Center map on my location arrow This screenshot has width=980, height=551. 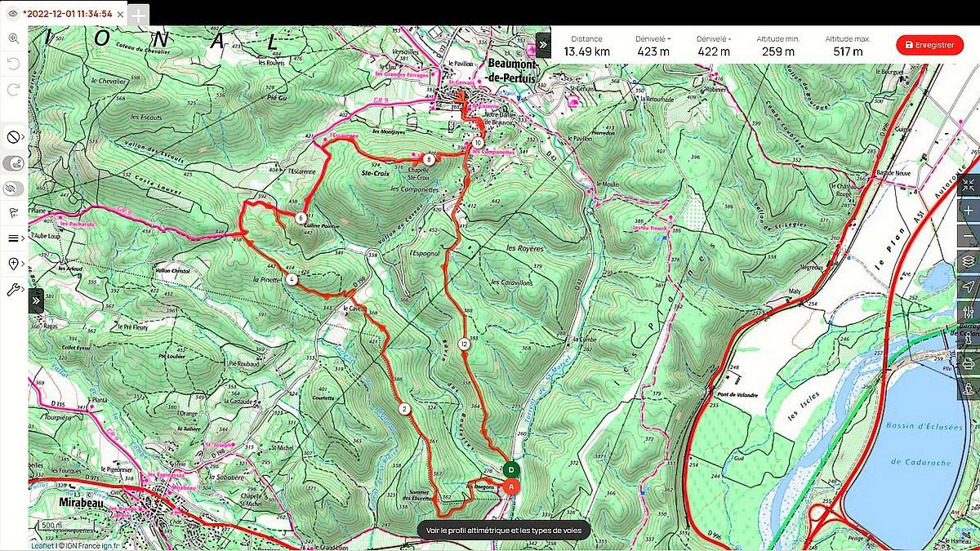[x=969, y=287]
